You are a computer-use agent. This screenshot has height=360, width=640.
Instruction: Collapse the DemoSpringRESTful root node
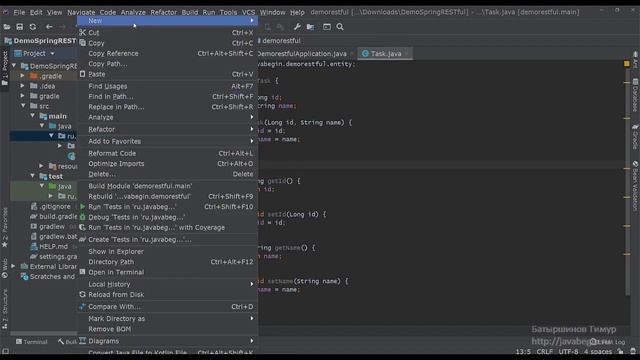tap(14, 66)
